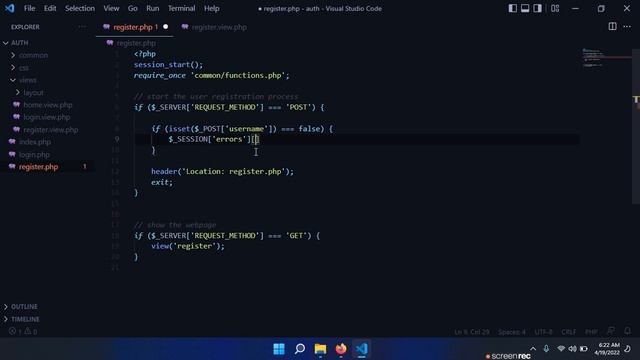Click the unsaved dot on register.php tab
The height and width of the screenshot is (360, 640).
point(165,27)
